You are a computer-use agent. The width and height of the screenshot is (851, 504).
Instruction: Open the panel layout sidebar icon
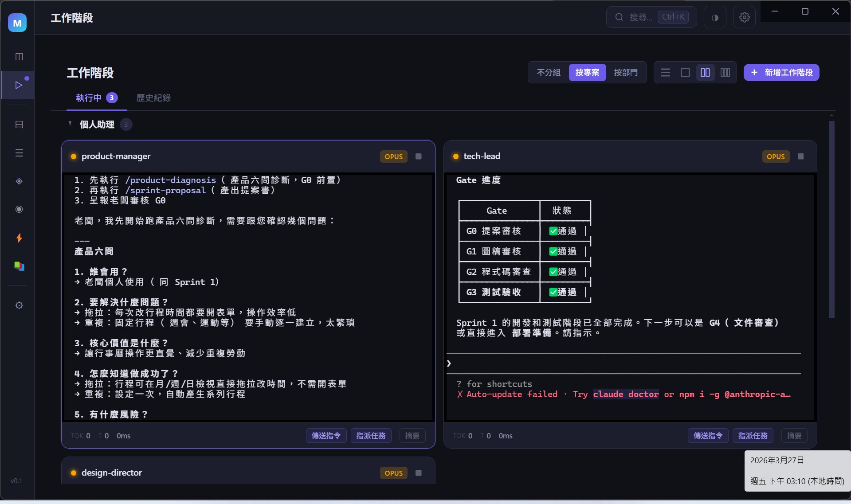[19, 57]
